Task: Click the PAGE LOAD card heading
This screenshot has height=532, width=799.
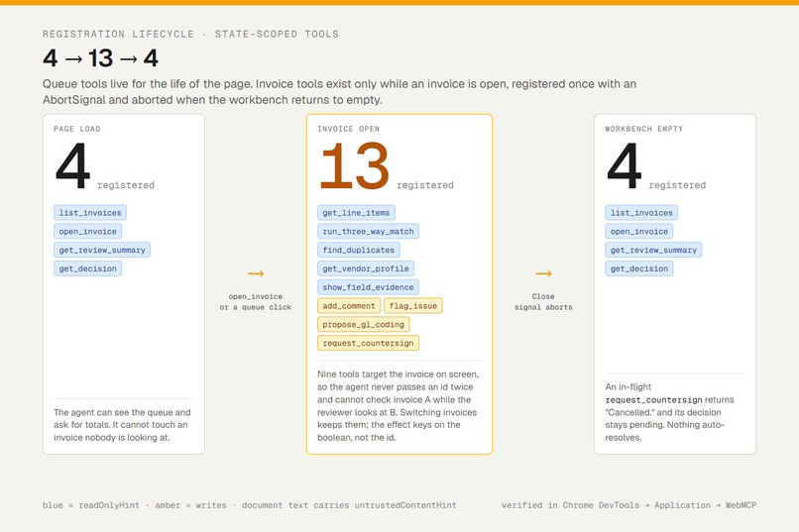Action: (x=77, y=129)
